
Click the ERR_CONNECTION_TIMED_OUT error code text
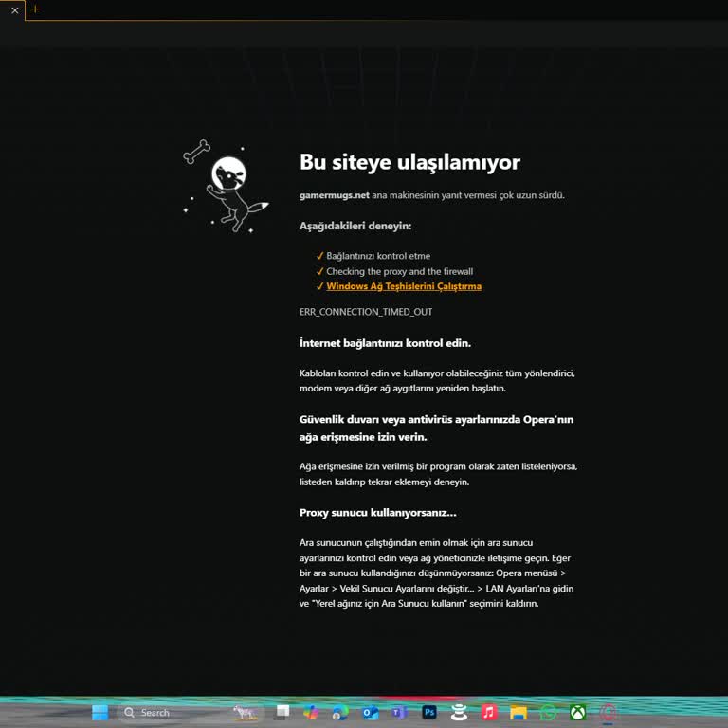[366, 312]
